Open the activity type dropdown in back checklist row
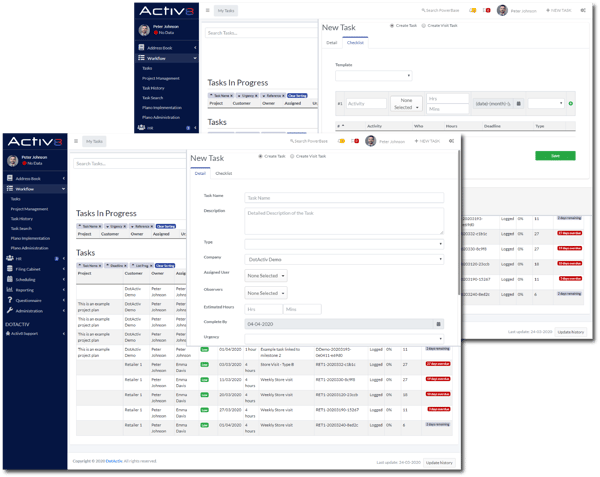Image resolution: width=600 pixels, height=477 pixels. 546,103
